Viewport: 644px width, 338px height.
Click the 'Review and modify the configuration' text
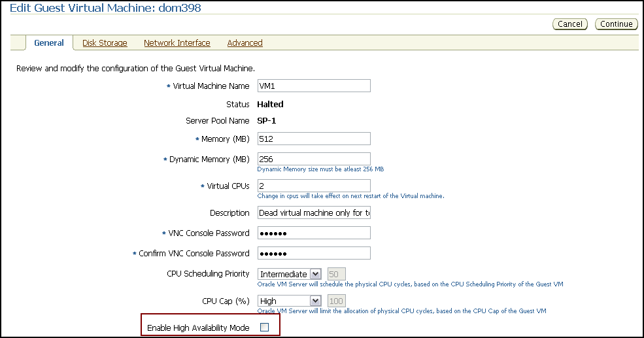135,68
